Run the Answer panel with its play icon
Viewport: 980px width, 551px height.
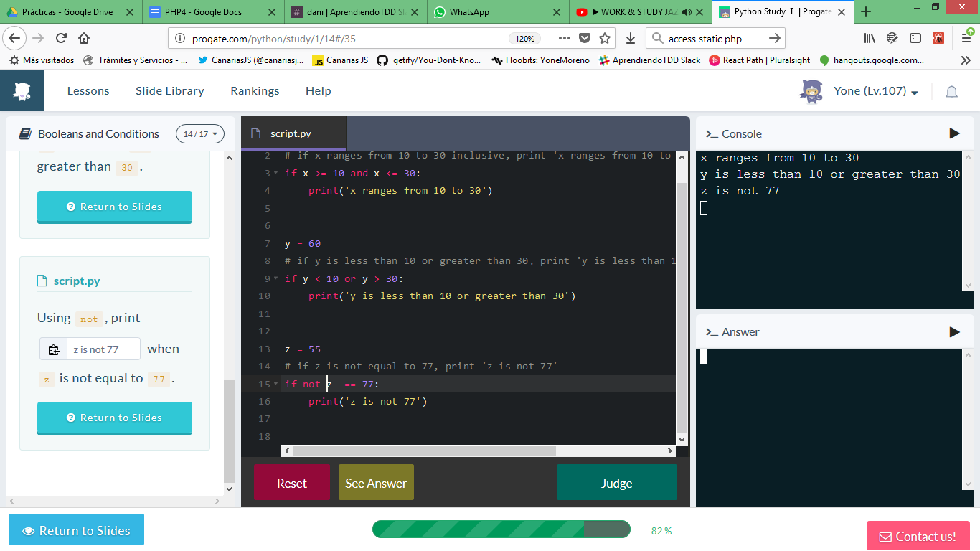coord(954,331)
